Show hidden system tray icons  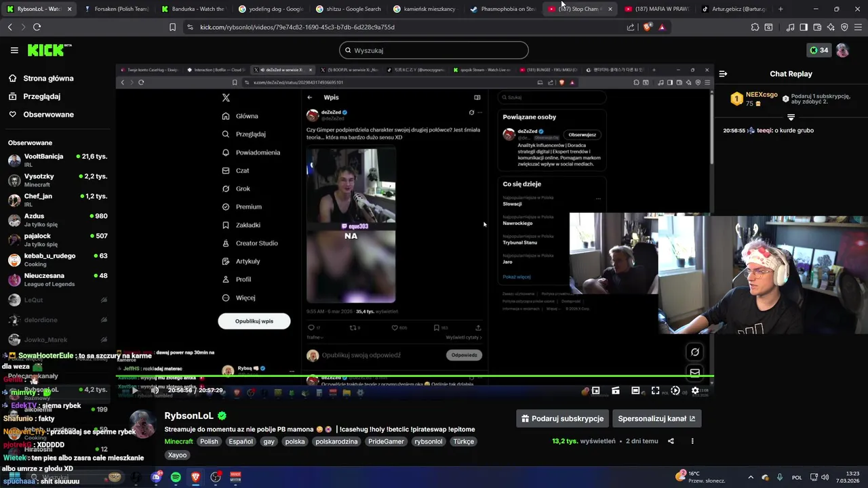[751, 477]
